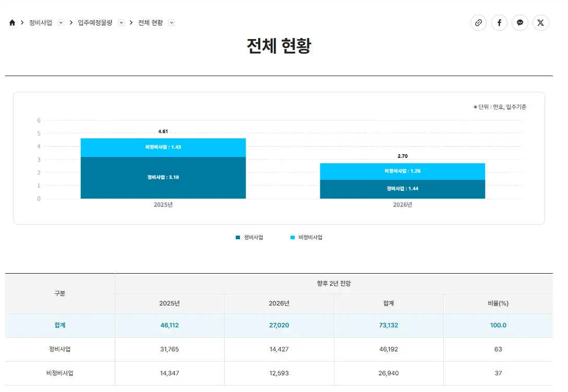
Task: Click the copy URL share icon
Action: point(479,22)
